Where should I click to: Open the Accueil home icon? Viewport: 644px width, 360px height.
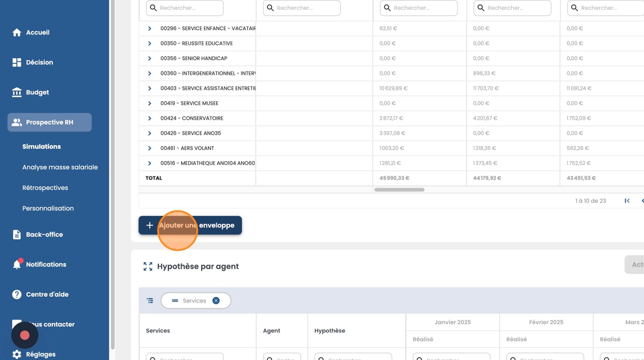coord(17,32)
